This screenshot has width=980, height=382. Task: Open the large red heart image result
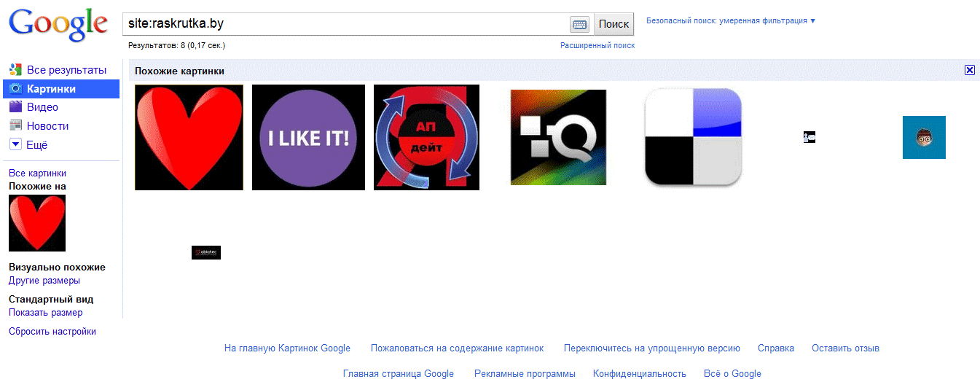click(189, 137)
